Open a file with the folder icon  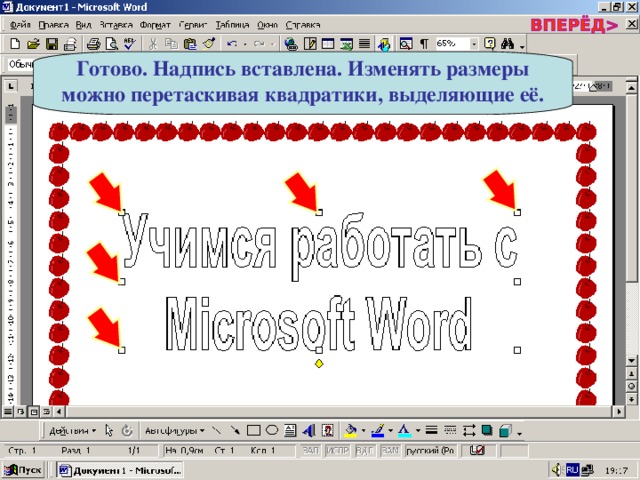point(33,43)
